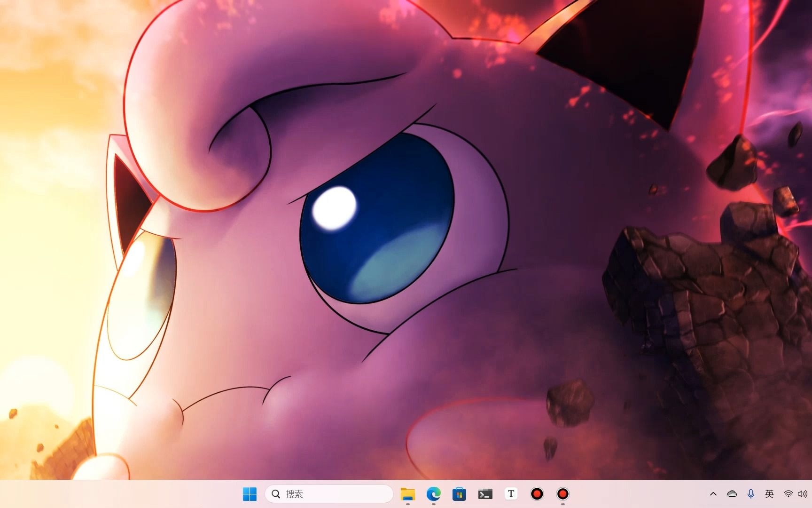Open the OneDrive cloud tray icon
This screenshot has height=508, width=812.
coord(732,494)
